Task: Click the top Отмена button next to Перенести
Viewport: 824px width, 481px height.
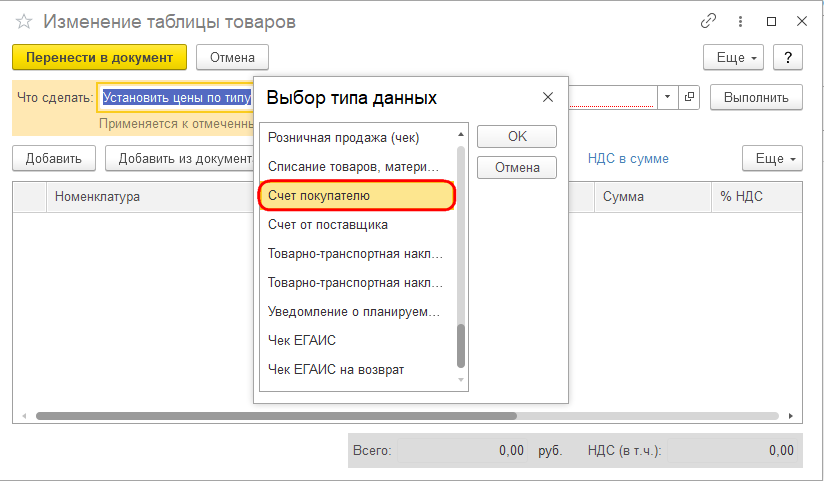Action: tap(232, 57)
